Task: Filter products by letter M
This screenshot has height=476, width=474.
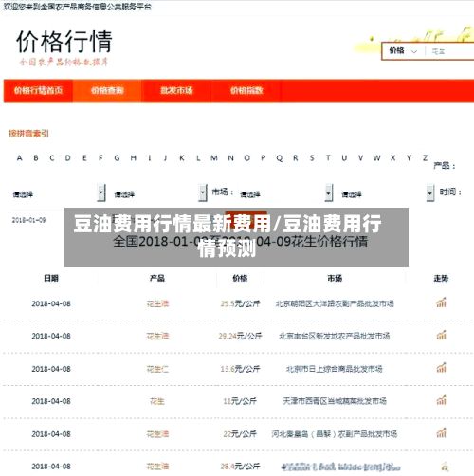Action: tap(214, 157)
